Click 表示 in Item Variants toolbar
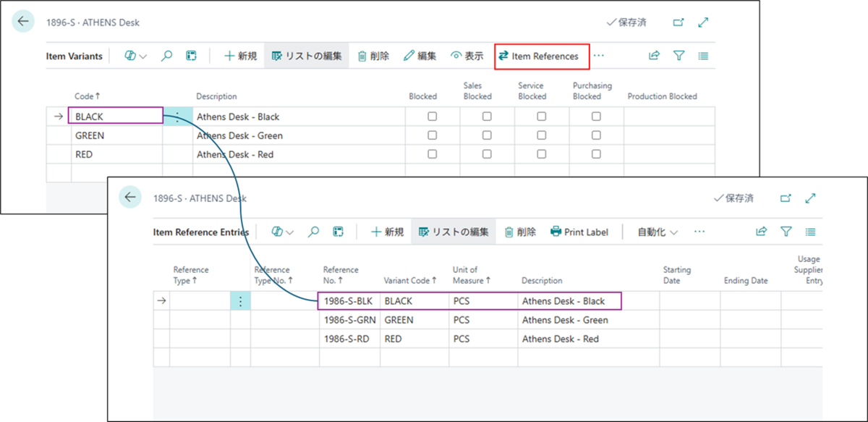This screenshot has width=868, height=422. (467, 56)
